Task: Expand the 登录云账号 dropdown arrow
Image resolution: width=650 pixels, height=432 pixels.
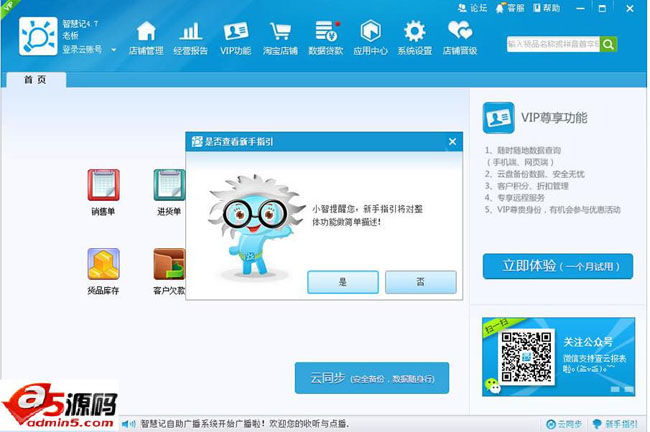Action: (x=114, y=50)
